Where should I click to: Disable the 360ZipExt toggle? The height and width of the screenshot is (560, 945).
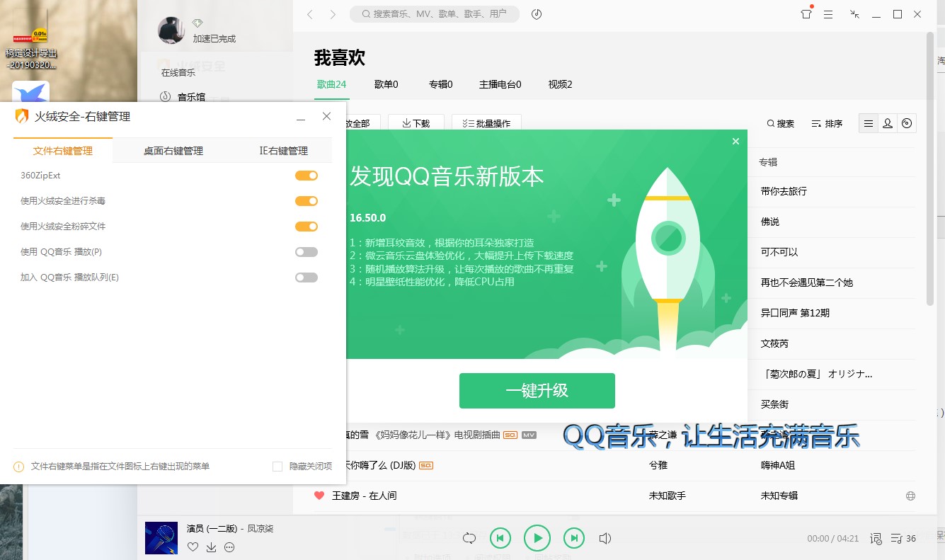(x=307, y=176)
